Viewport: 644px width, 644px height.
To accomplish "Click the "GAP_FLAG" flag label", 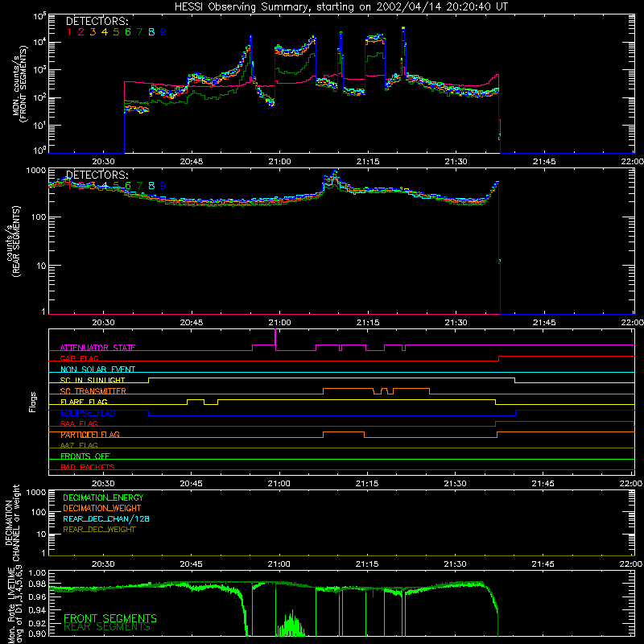I will 79,358.
